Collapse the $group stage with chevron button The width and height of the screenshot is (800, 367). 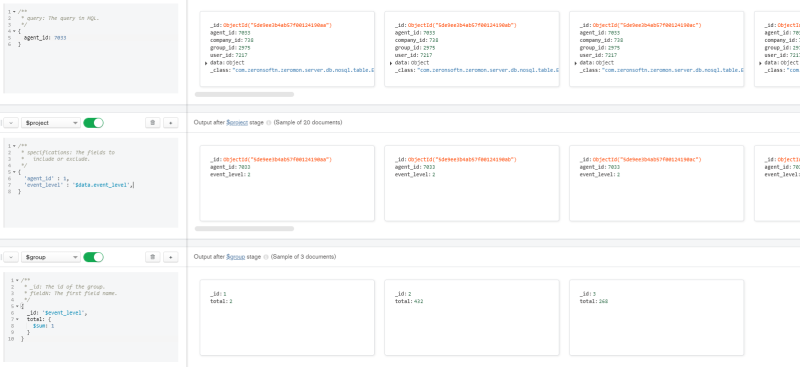[x=12, y=257]
